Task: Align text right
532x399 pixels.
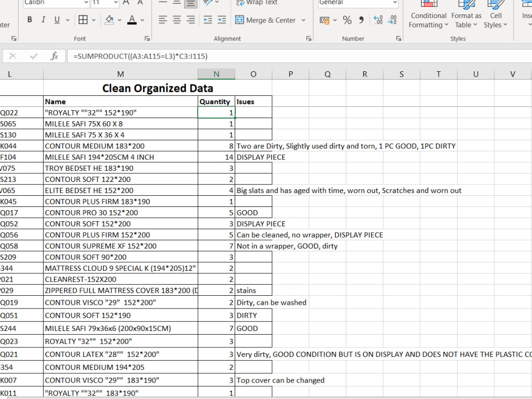Action: click(191, 20)
